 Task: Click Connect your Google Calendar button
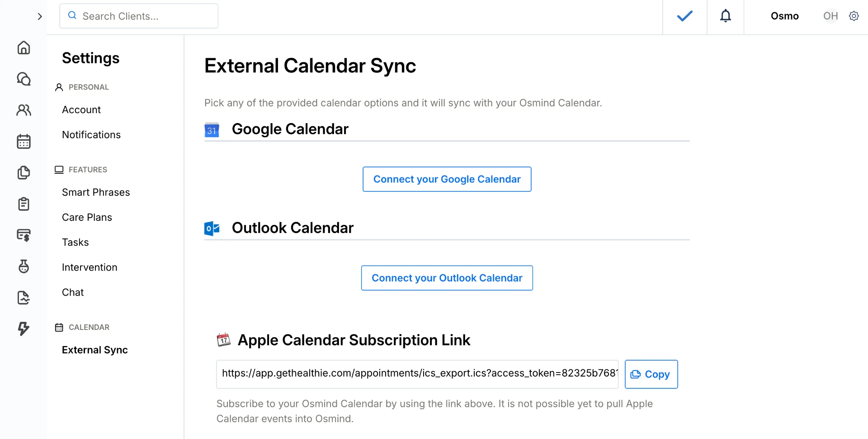[x=447, y=179]
